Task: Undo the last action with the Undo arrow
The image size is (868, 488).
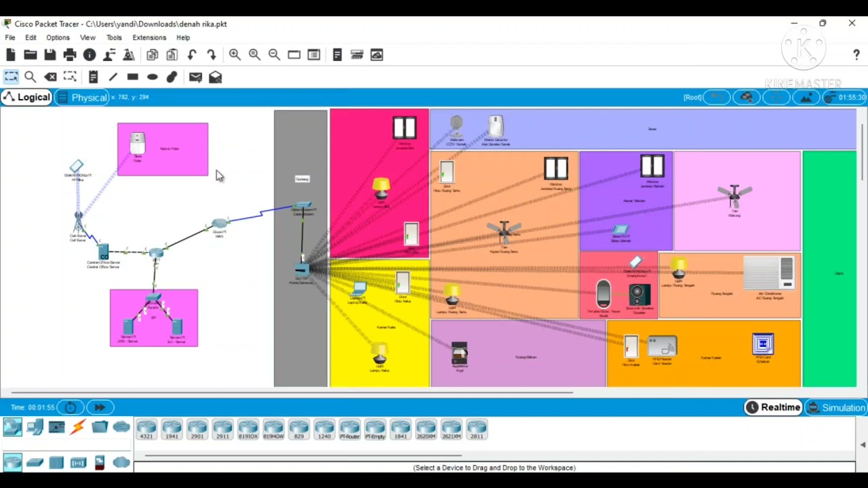Action: click(192, 55)
